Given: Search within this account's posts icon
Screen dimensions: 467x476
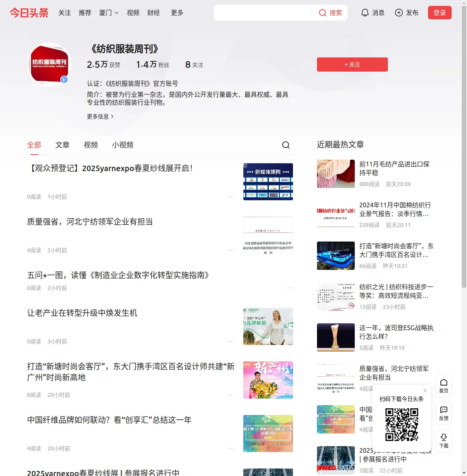Looking at the screenshot, I should coord(286,145).
